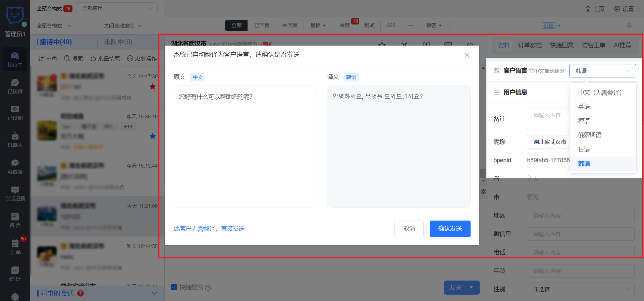The height and width of the screenshot is (301, 644).
Task: Close the translation confirmation dialog
Action: 467,55
